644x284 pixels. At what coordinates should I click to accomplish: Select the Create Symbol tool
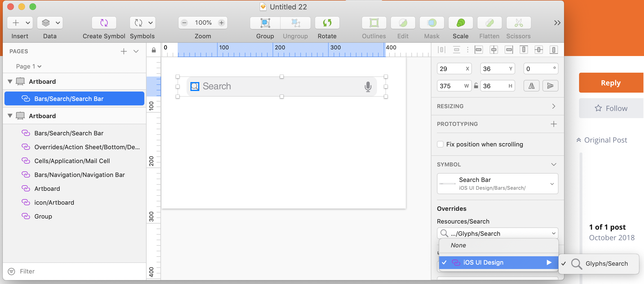click(x=104, y=23)
